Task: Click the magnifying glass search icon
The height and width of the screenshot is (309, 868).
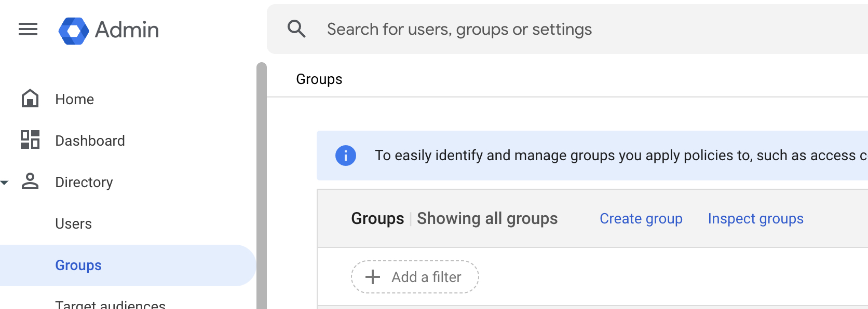Action: [296, 29]
